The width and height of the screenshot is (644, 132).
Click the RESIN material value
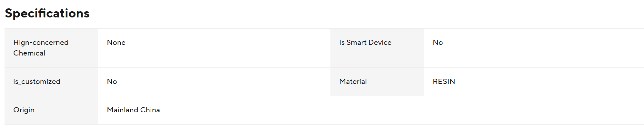click(x=444, y=82)
